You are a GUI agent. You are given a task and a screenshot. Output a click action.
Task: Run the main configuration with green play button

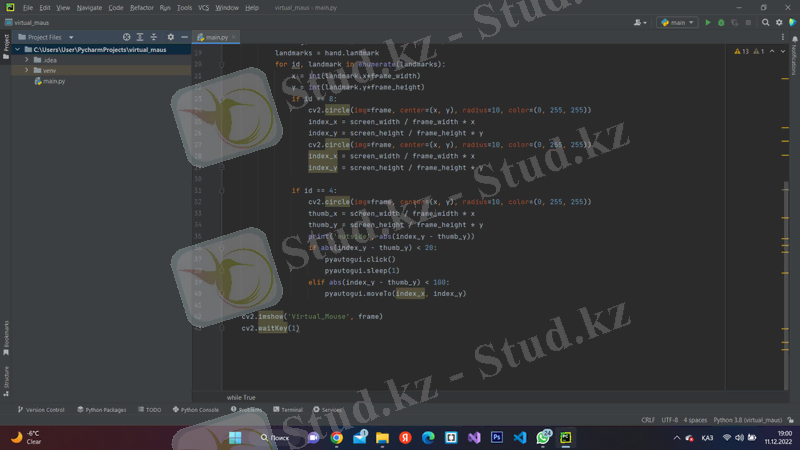point(708,22)
